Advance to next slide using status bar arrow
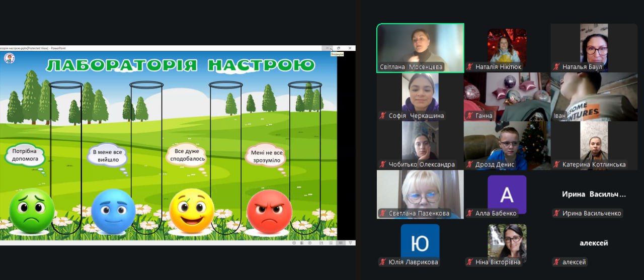 (309, 243)
